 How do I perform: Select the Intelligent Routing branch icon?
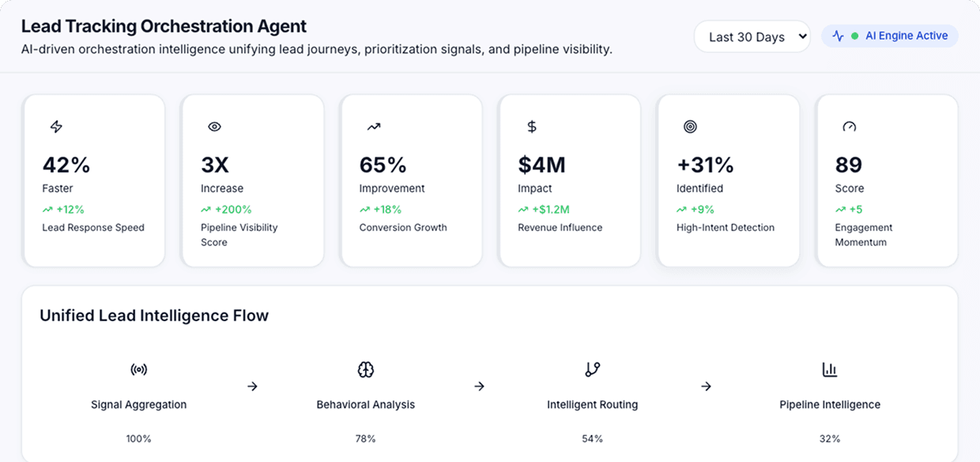pos(593,369)
